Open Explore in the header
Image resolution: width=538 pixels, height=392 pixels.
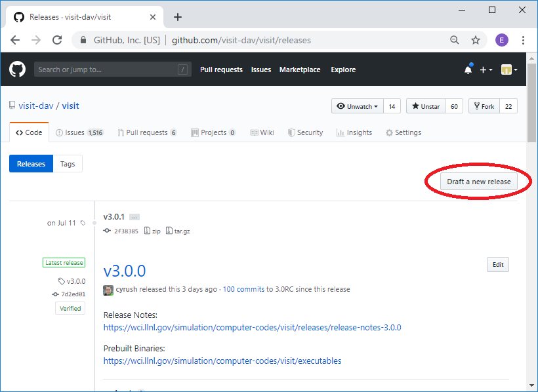coord(343,69)
